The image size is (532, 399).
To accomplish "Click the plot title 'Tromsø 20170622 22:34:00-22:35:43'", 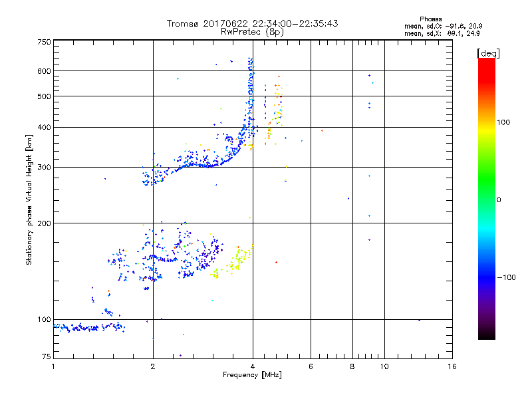I will coord(252,23).
